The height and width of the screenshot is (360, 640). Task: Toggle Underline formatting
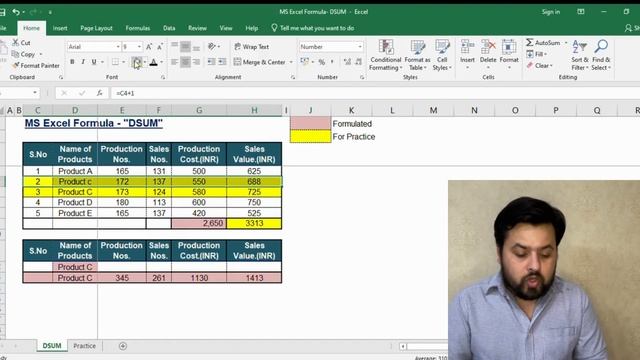pos(94,62)
